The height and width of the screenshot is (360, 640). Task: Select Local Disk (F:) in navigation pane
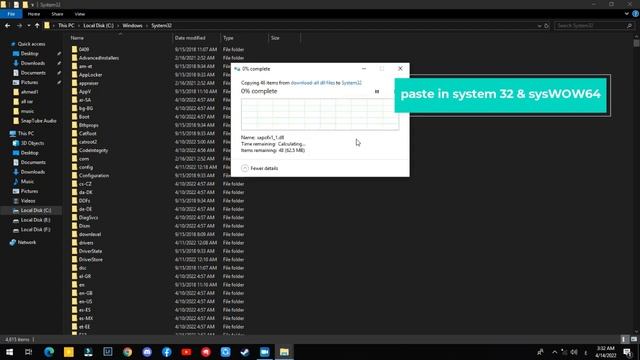36,230
